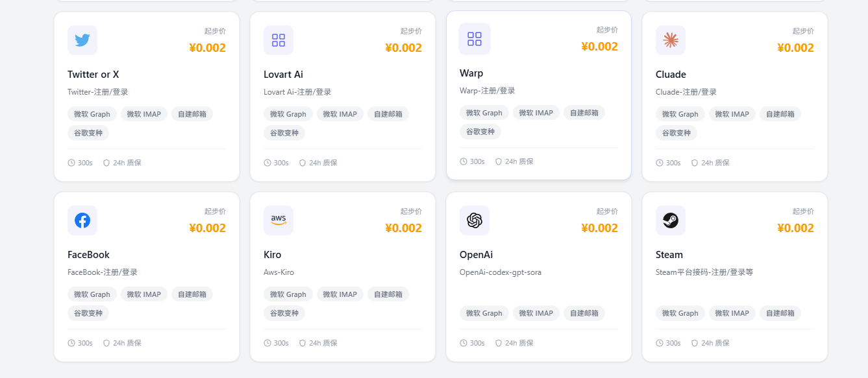Click the OpenAi logo icon
The width and height of the screenshot is (868, 378).
pyautogui.click(x=475, y=220)
